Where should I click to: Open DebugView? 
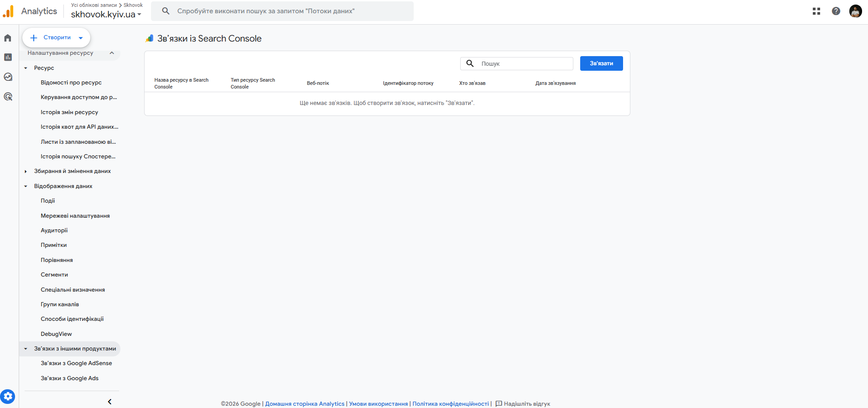[56, 334]
